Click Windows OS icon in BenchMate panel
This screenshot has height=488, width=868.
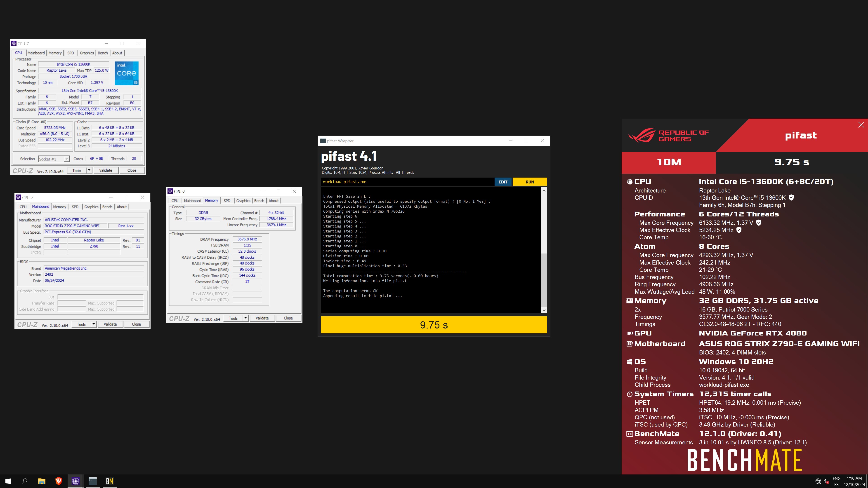point(630,362)
